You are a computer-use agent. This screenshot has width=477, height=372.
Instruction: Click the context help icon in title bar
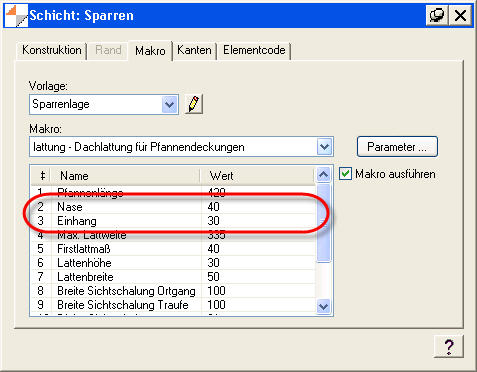click(437, 15)
